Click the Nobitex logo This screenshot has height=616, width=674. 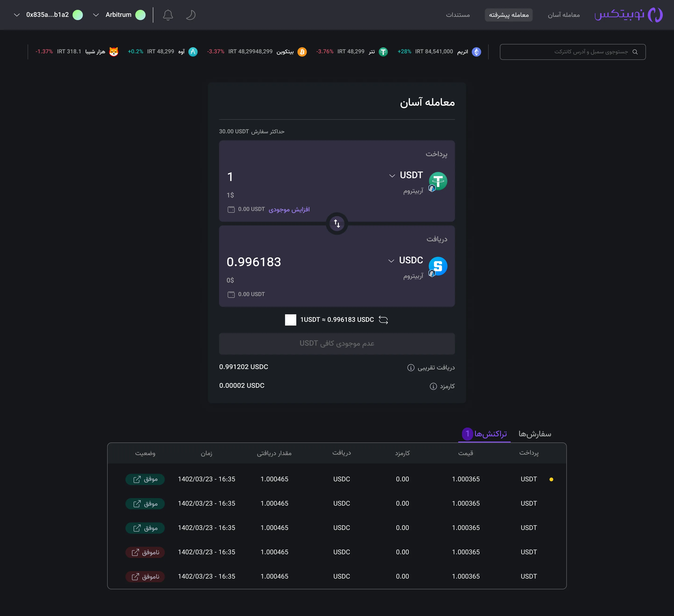pos(628,15)
